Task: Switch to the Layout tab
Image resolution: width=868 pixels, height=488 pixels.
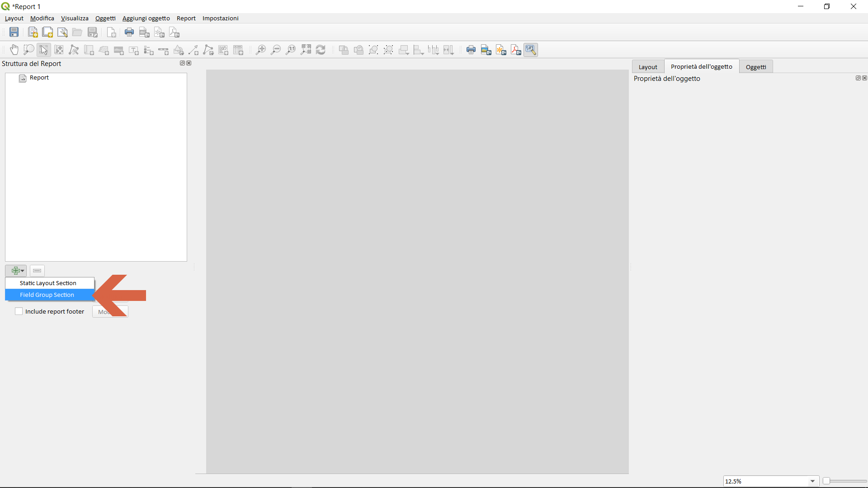Action: click(x=647, y=67)
